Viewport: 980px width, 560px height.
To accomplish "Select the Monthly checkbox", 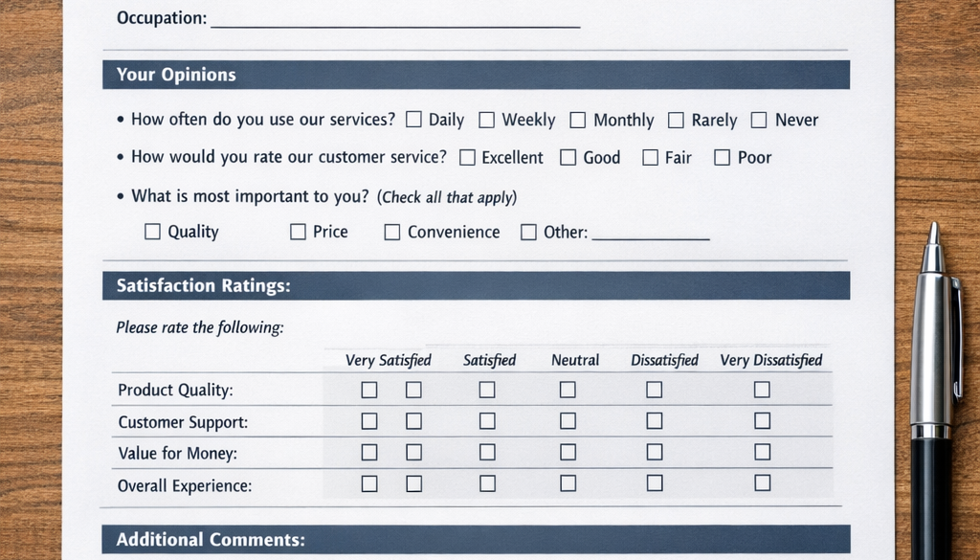I will click(578, 120).
